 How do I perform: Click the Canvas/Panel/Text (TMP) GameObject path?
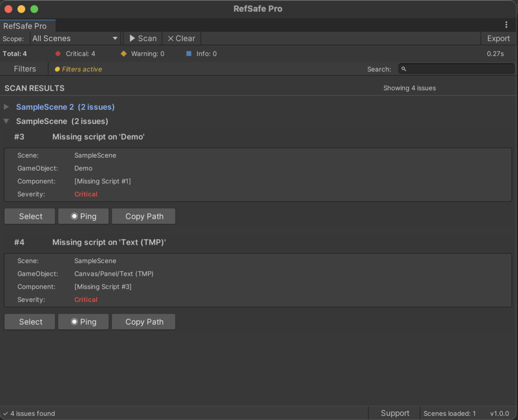tap(114, 274)
